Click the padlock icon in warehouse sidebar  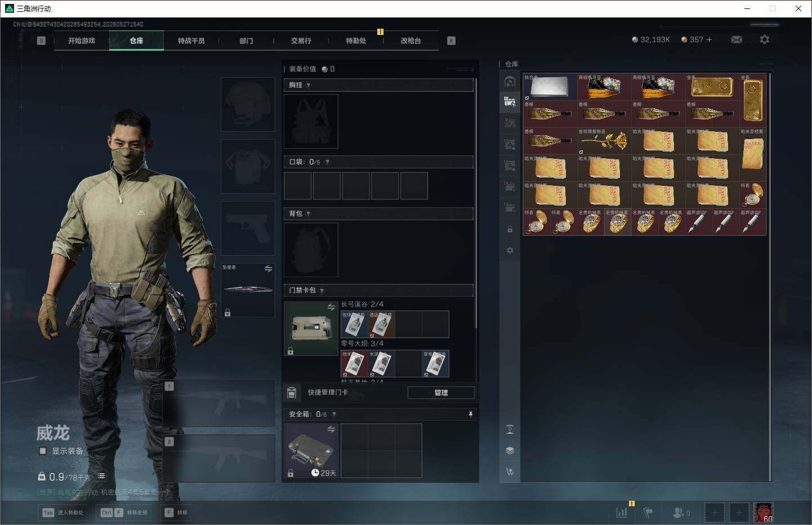[x=510, y=229]
